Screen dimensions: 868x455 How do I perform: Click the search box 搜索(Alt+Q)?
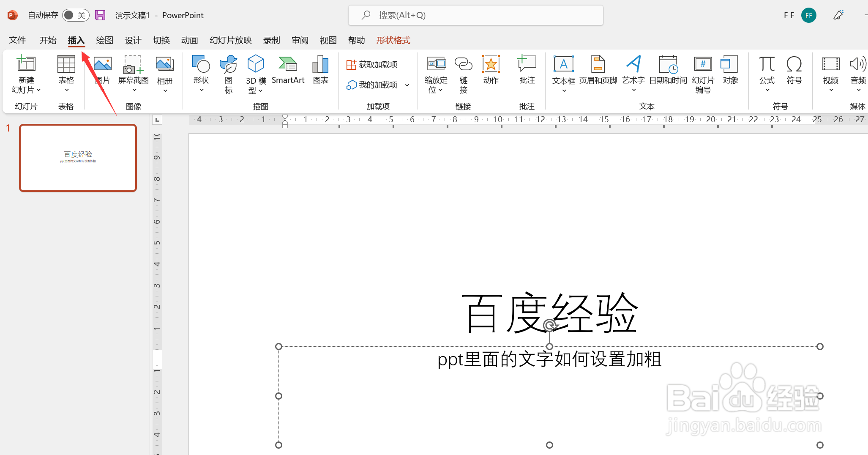(475, 15)
